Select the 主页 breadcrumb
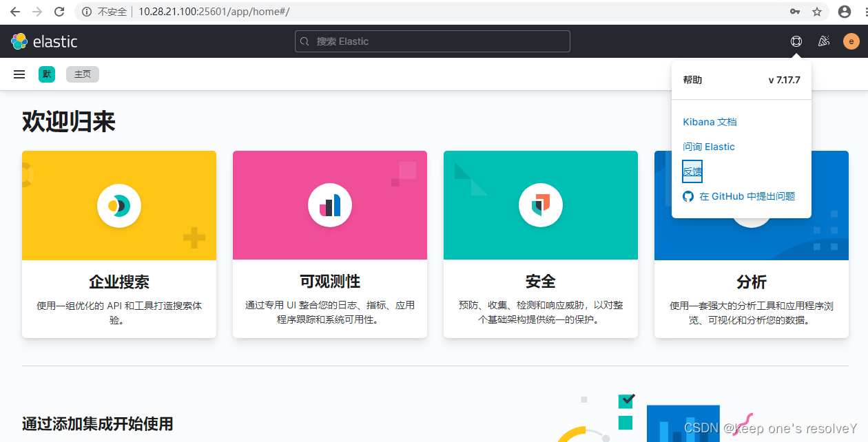This screenshot has width=868, height=442. [83, 74]
